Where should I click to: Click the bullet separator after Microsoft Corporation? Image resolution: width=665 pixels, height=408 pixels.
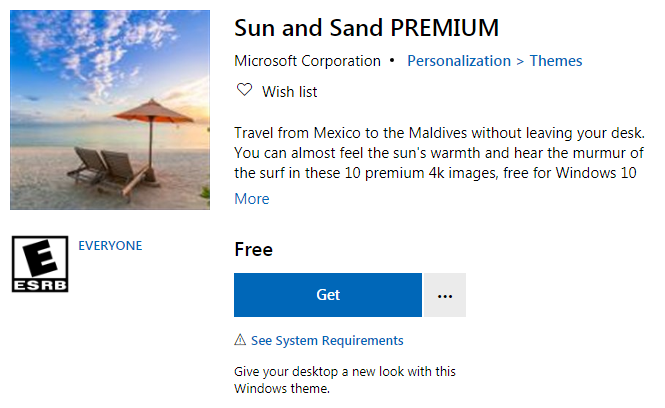(394, 61)
